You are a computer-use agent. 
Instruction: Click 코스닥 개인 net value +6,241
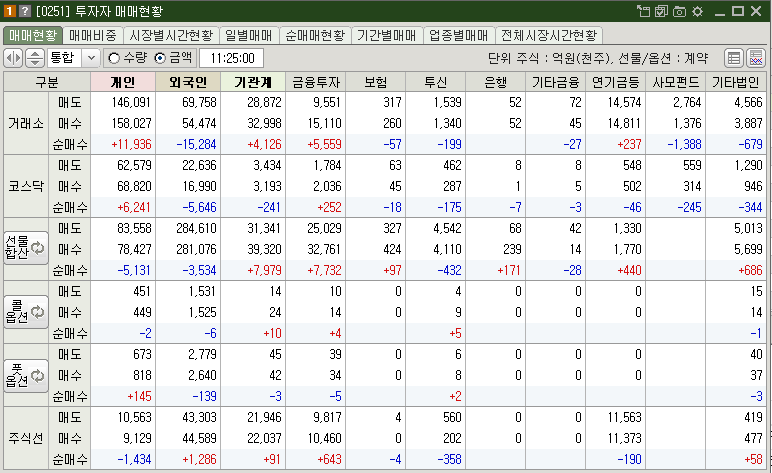[x=133, y=207]
